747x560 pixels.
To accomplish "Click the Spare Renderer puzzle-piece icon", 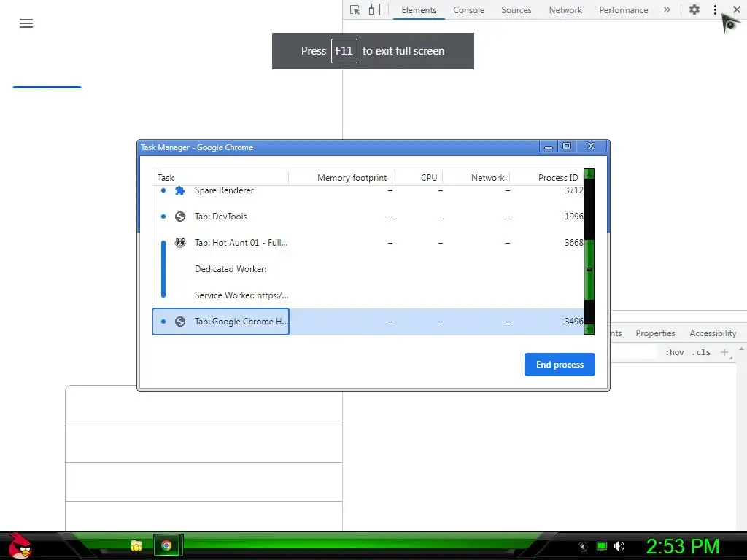I will [x=179, y=190].
